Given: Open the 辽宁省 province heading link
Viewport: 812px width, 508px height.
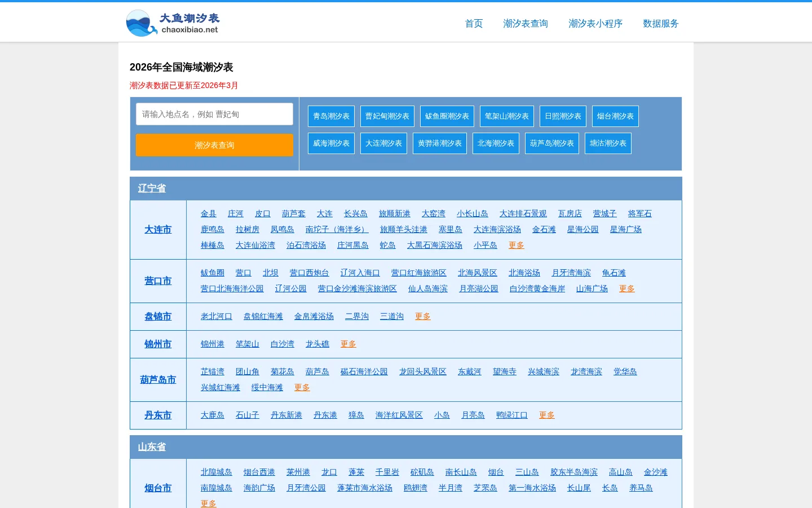Looking at the screenshot, I should pyautogui.click(x=152, y=189).
